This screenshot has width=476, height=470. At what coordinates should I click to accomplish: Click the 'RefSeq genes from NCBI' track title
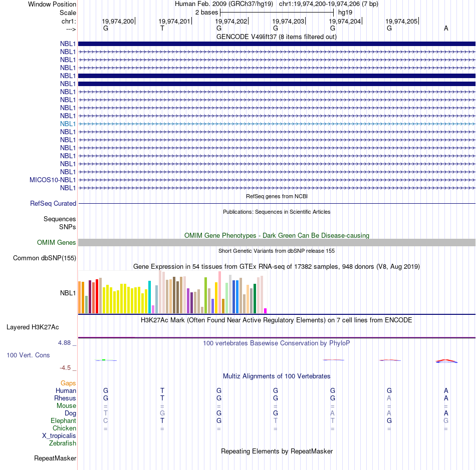(277, 196)
